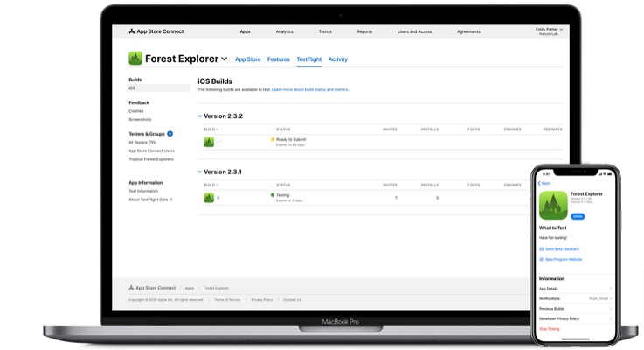Open Reports in top navigation
This screenshot has height=350, width=644.
pos(364,31)
